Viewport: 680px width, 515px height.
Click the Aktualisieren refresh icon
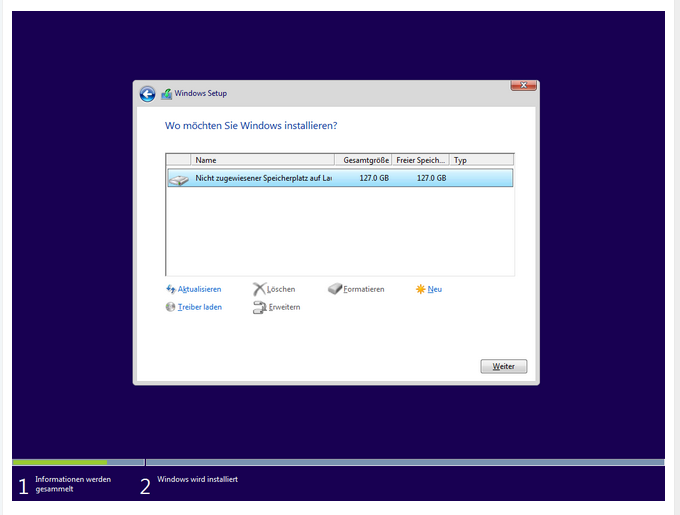click(171, 289)
